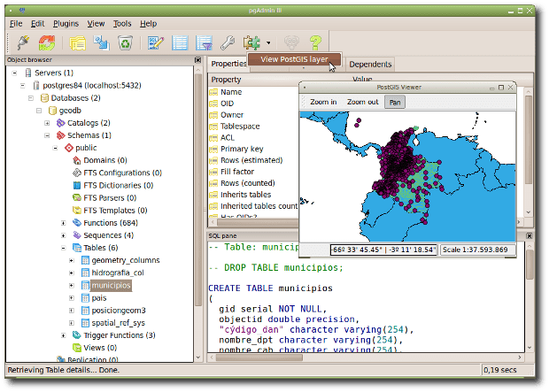549x392 pixels.
Task: Expand the municipios table node
Action: coord(72,286)
